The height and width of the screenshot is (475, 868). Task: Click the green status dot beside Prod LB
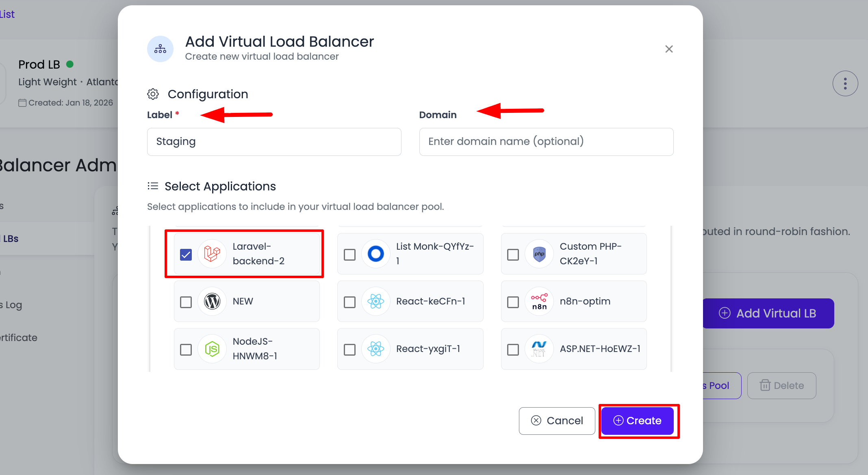[x=69, y=64]
